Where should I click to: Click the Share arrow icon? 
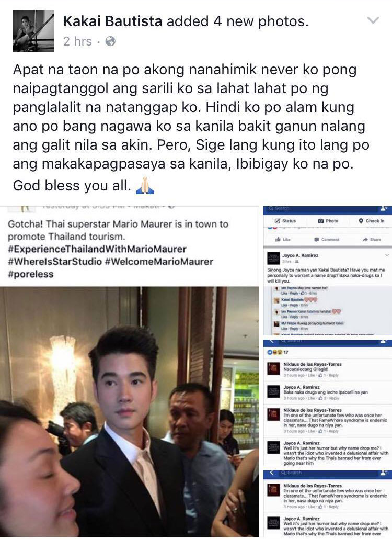point(365,239)
